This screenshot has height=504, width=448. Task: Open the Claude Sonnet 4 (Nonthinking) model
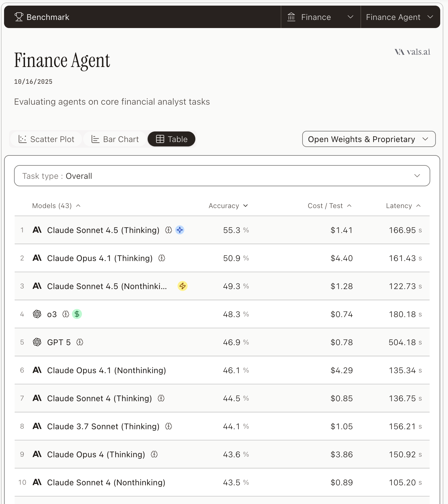pos(106,483)
